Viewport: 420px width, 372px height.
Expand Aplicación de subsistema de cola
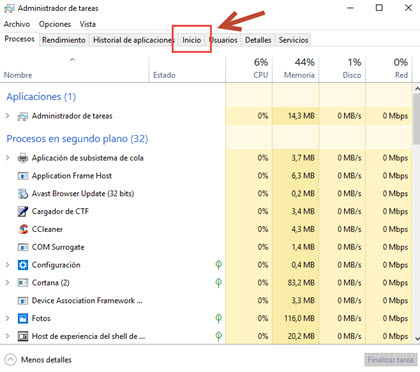8,158
